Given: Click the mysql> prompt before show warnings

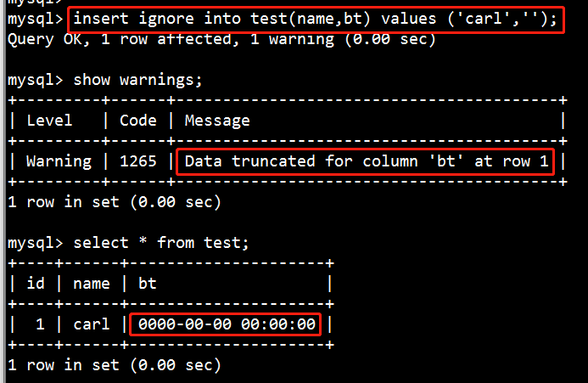Looking at the screenshot, I should point(36,80).
